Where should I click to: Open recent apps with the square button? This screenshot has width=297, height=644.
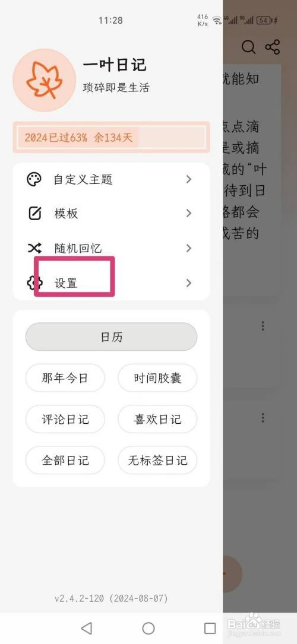point(210,628)
